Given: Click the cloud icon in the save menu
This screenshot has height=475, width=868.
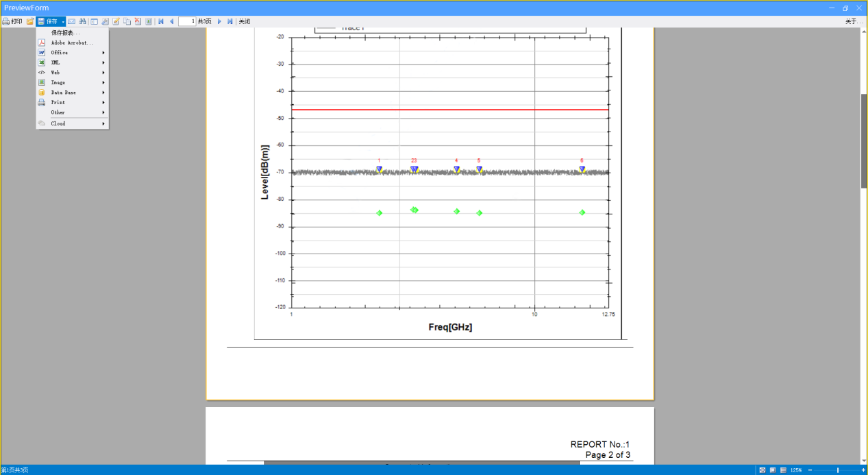Looking at the screenshot, I should [x=42, y=123].
